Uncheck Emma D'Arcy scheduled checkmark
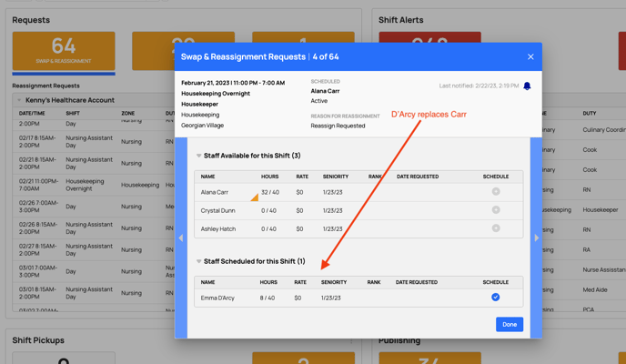The height and width of the screenshot is (364, 626). (496, 297)
